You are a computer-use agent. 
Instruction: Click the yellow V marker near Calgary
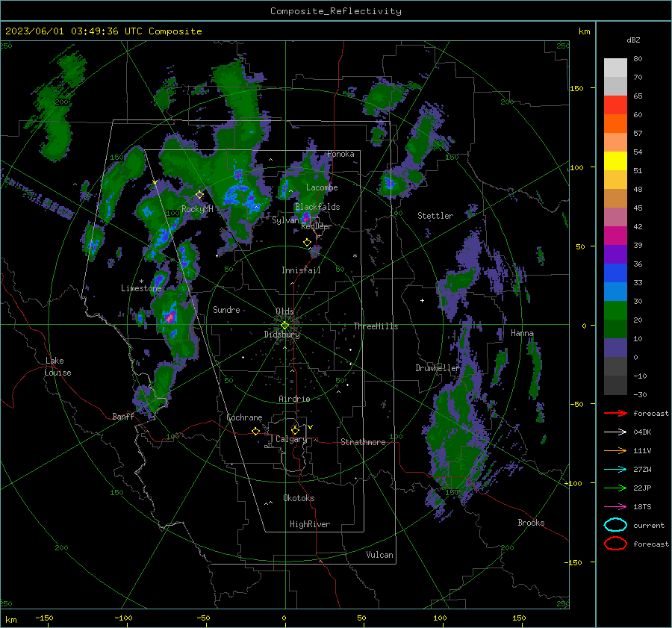tap(311, 427)
